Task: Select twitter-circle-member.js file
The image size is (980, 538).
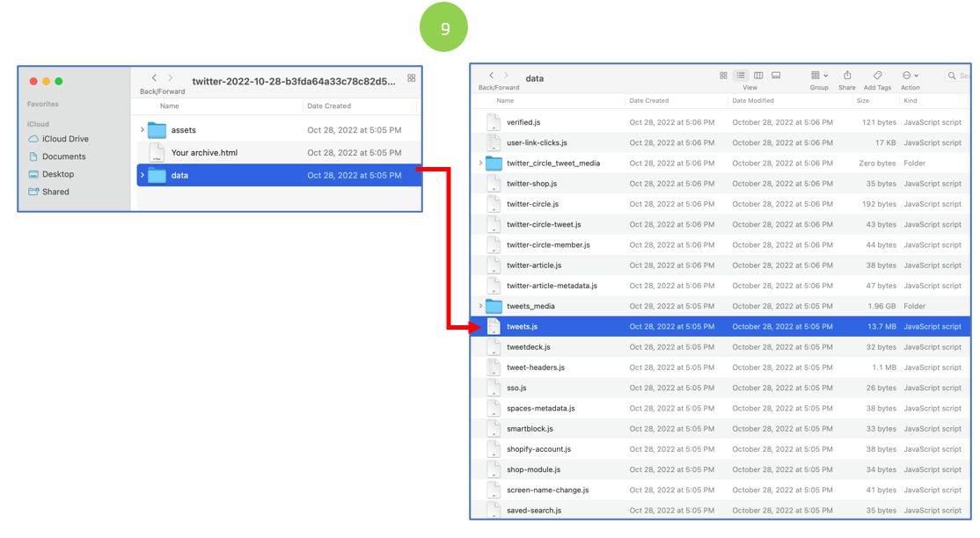Action: pos(720,245)
